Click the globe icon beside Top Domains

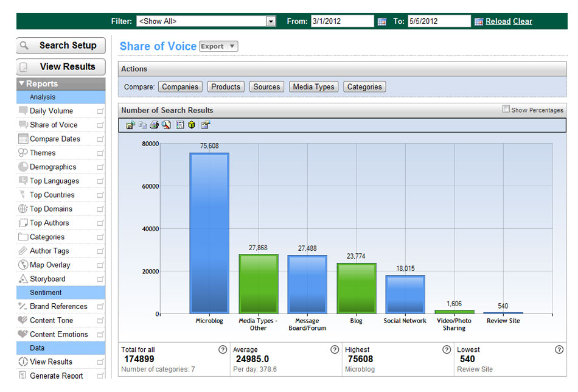(23, 209)
